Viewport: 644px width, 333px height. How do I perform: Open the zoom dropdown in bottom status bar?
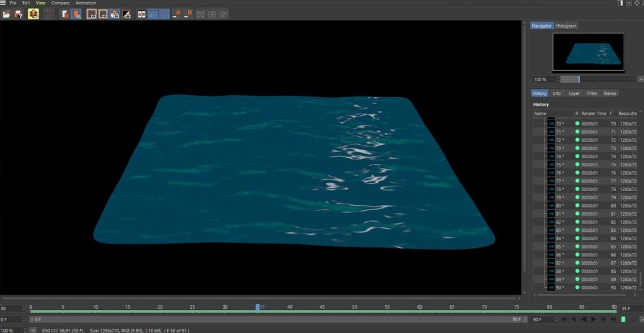point(33,330)
